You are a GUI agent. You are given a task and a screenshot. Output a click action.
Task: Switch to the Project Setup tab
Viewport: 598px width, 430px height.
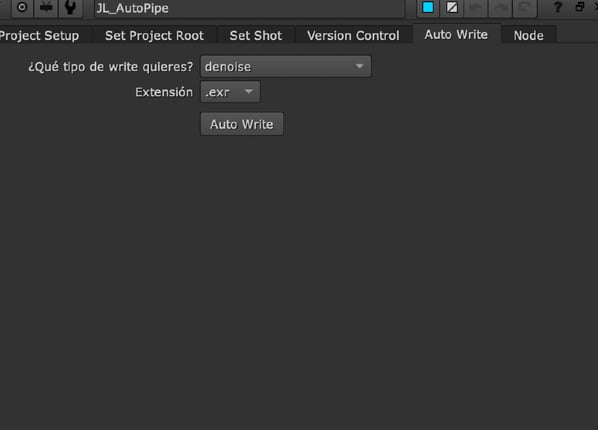[x=40, y=35]
